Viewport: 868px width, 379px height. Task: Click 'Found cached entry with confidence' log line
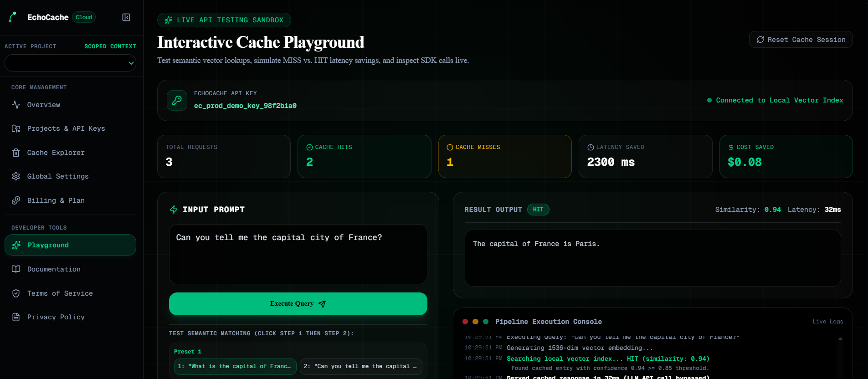click(610, 368)
